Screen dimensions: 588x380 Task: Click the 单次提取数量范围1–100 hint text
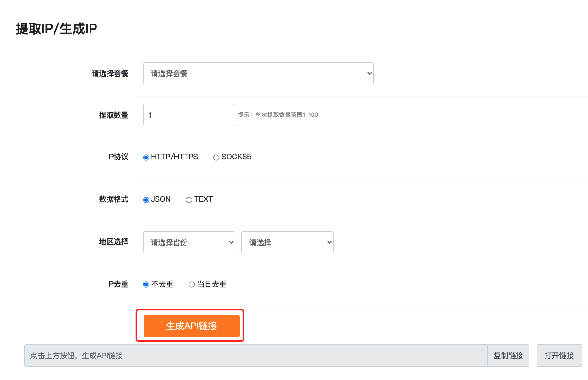277,115
